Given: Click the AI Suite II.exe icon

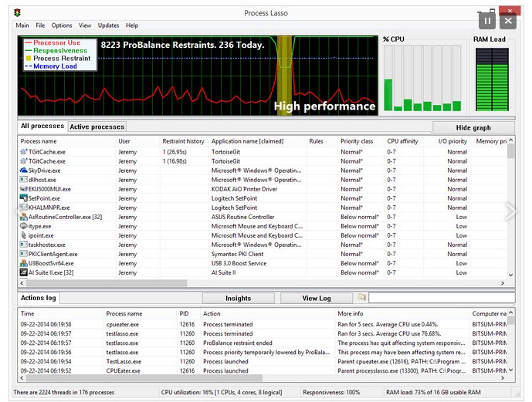Looking at the screenshot, I should pos(23,272).
